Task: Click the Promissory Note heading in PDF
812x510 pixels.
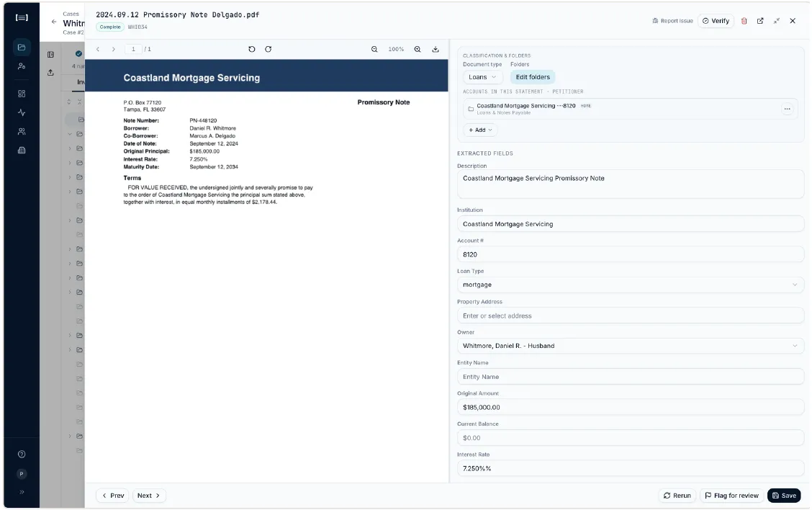Action: pos(383,102)
